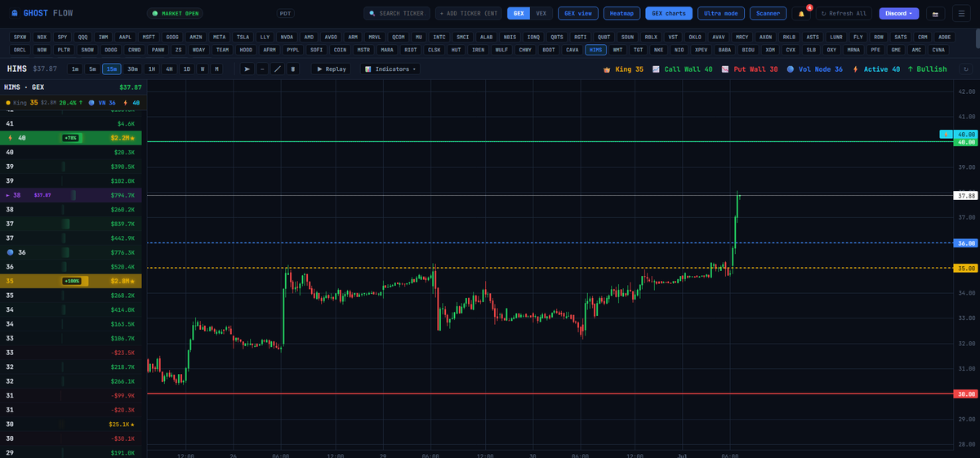The image size is (980, 458).
Task: Click the $4.6K value at strike 41
Action: pos(125,123)
